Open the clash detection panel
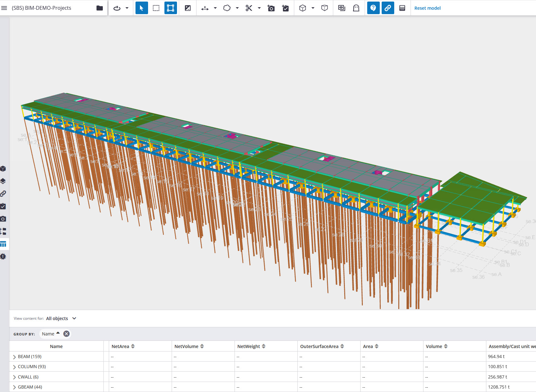Viewport: 536px width, 392px height. (x=3, y=256)
